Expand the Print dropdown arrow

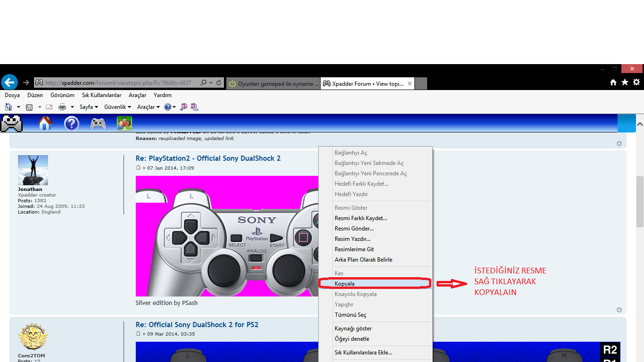tap(72, 107)
